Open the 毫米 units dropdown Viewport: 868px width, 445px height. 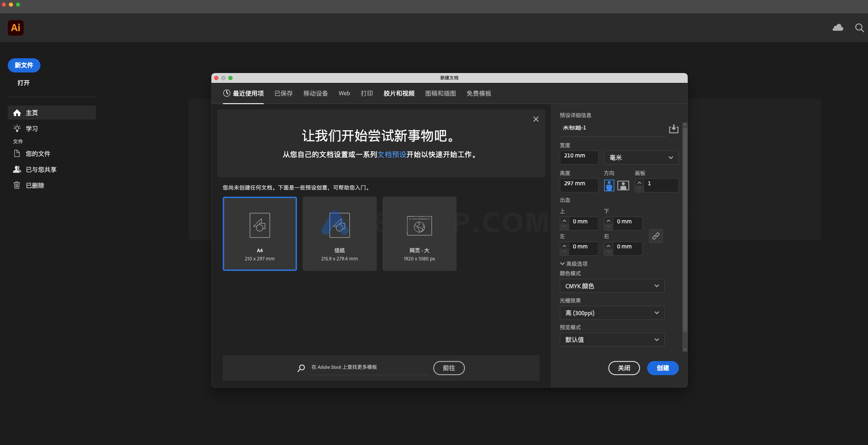point(641,157)
